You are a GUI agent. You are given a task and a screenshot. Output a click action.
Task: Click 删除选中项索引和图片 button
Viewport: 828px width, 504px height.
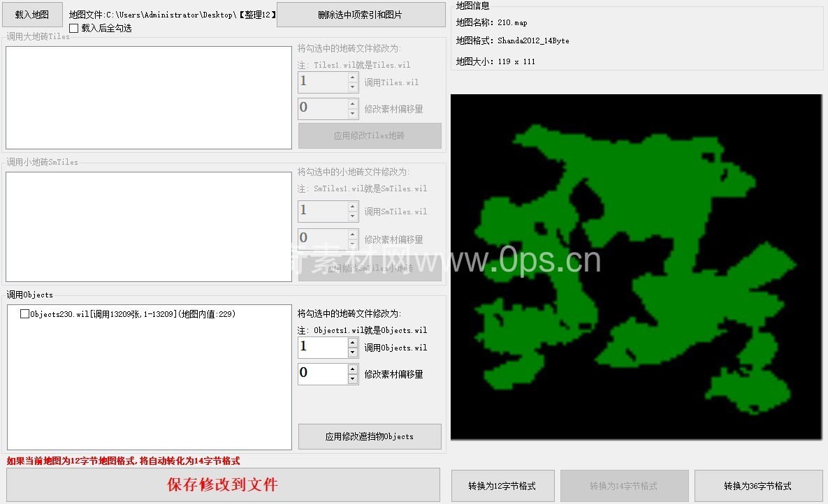[x=361, y=15]
